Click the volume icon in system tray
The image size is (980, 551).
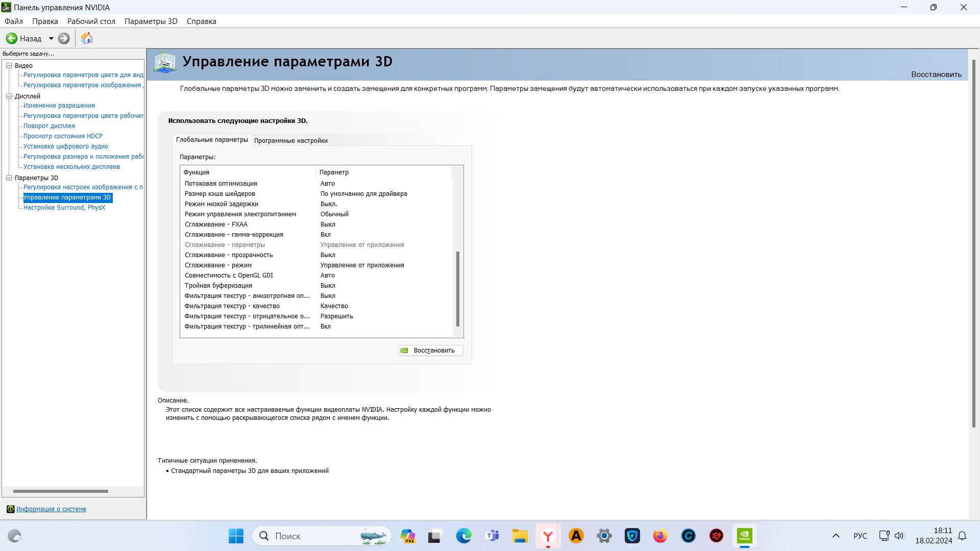pyautogui.click(x=899, y=536)
